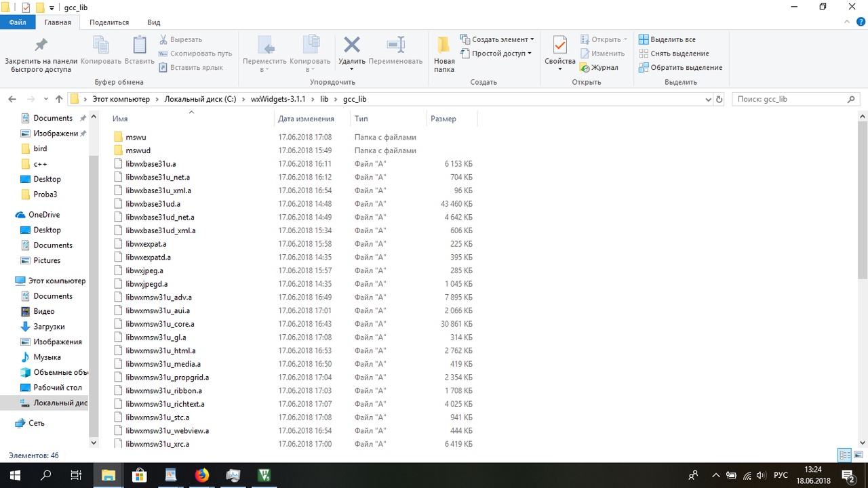Go up one folder level arrow

pos(59,99)
